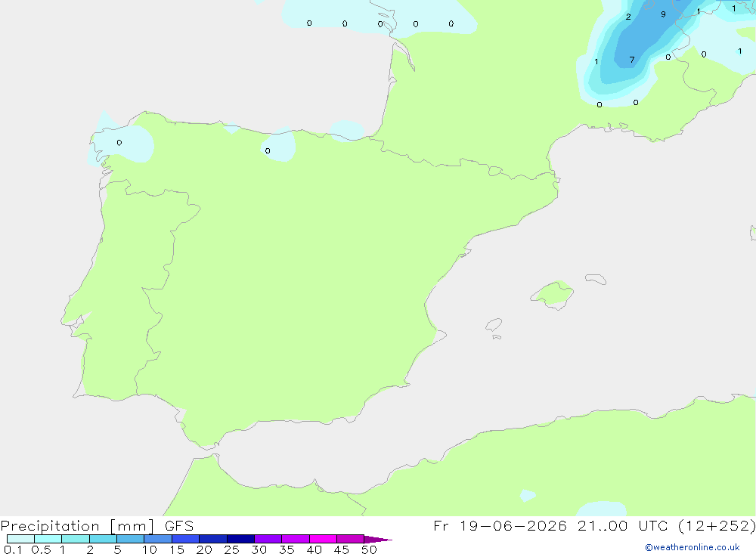Click legend label '0.1'

13,549
